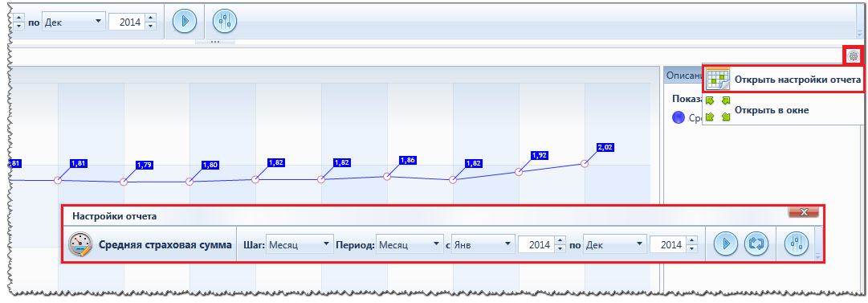Screen dimensions: 868x303
Task: Open the Дек month dropdown in report settings
Action: pos(615,244)
